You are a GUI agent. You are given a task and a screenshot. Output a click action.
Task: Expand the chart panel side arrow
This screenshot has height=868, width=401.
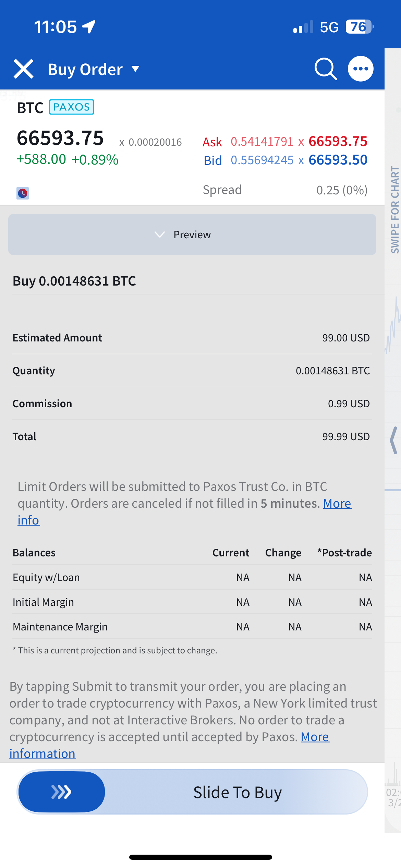coord(394,441)
